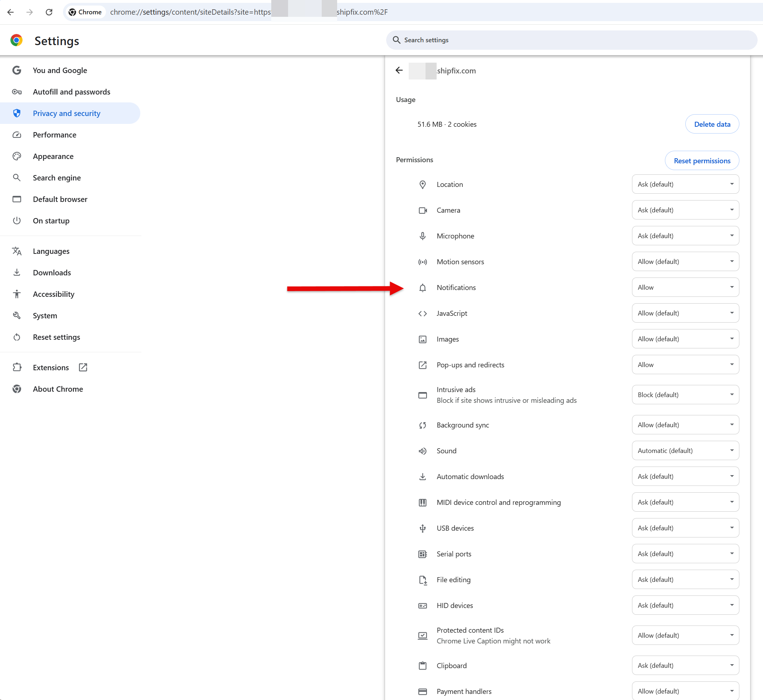This screenshot has height=700, width=763.
Task: Click the Camera permission icon
Action: click(423, 210)
